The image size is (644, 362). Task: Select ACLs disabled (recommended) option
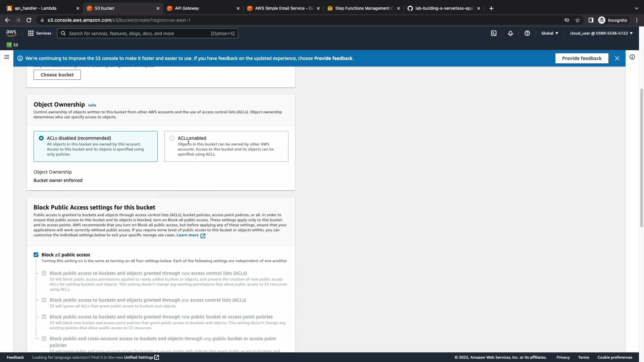[41, 138]
